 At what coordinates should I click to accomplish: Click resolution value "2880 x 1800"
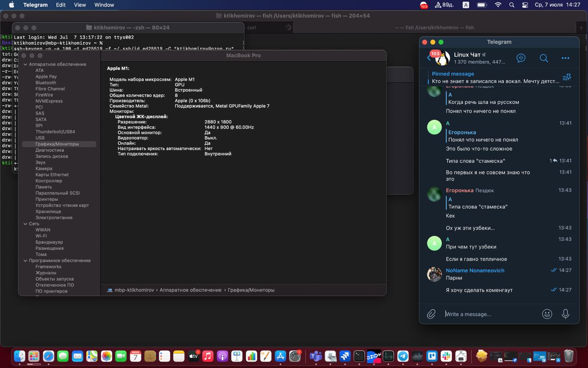[218, 122]
